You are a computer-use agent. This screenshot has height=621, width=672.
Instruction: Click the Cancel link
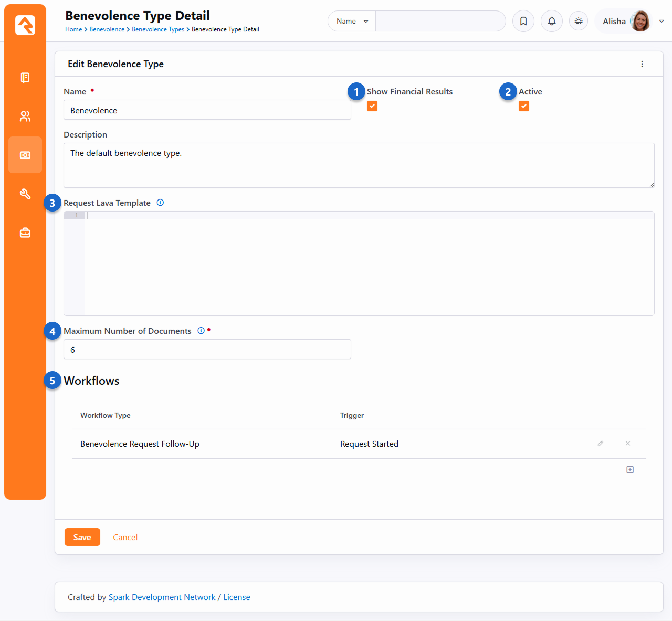click(125, 537)
